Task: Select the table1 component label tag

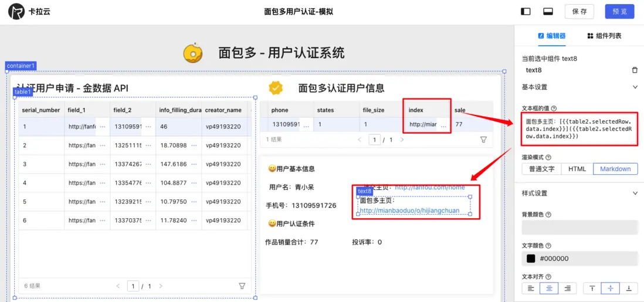Action: pyautogui.click(x=23, y=92)
